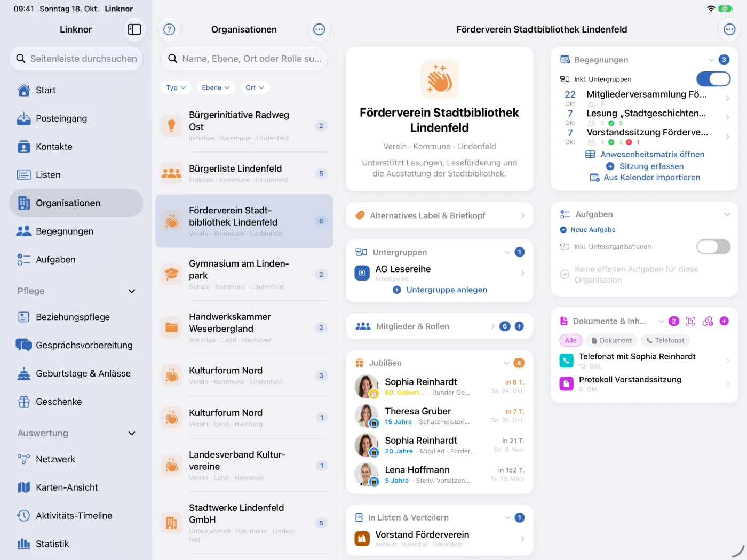Open the Organisationen list more-options button
The image size is (747, 560).
pos(319,29)
